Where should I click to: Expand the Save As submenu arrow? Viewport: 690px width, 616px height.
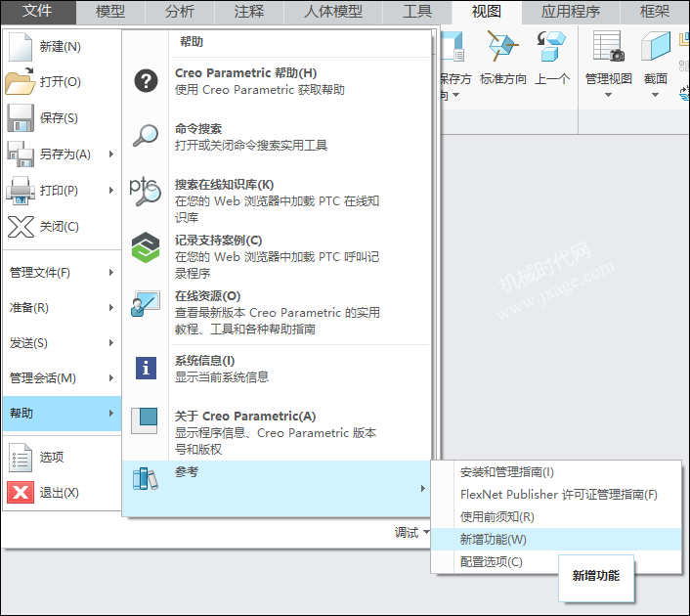[111, 154]
